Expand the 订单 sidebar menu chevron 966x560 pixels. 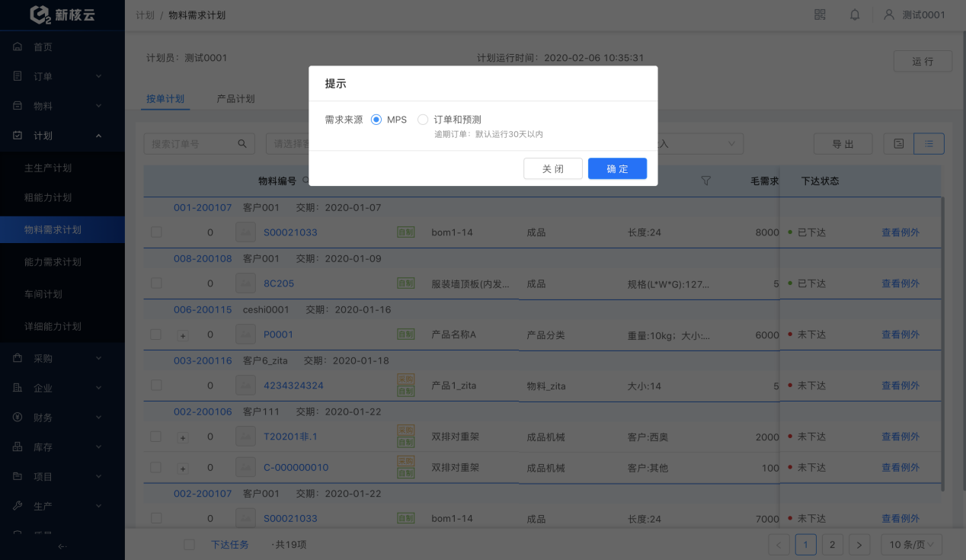click(x=98, y=76)
